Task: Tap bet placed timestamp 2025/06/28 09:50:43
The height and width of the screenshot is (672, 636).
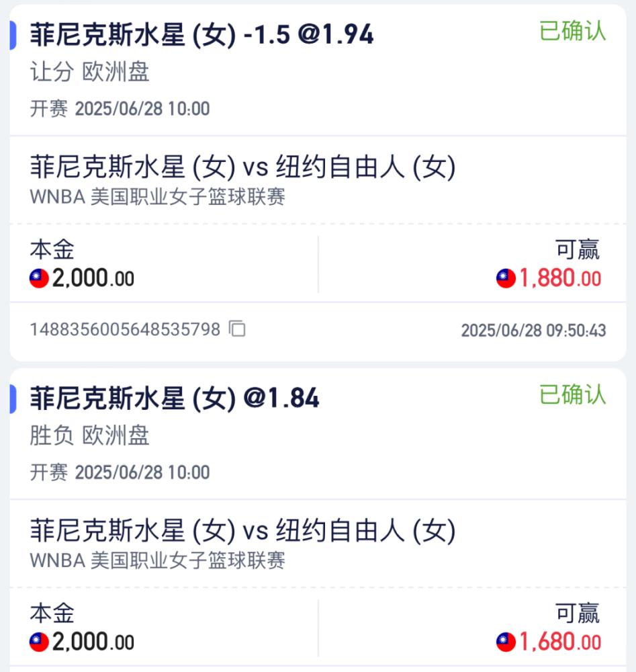Action: coord(533,331)
